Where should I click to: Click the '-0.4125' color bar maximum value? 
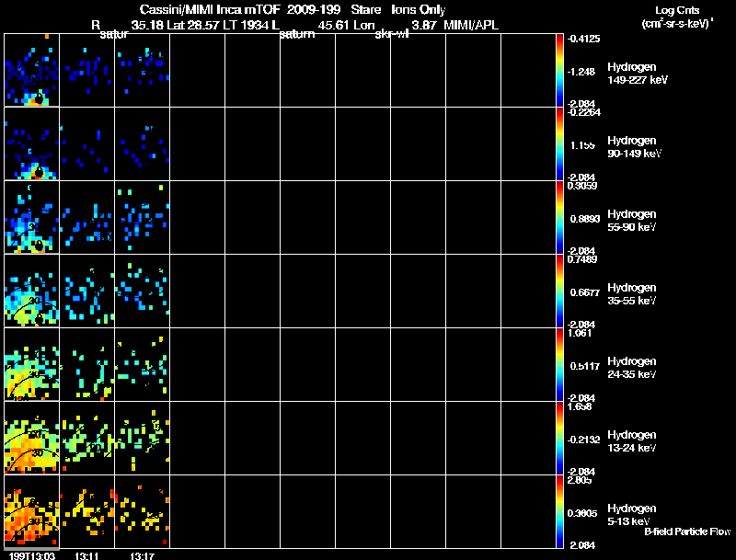pyautogui.click(x=583, y=39)
